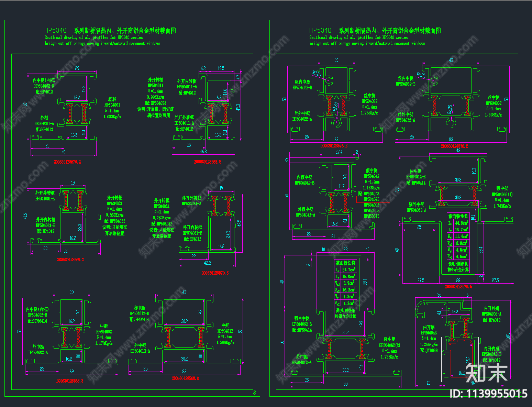Viewport: 532px width, 407px height.
Task: Select drawing number 200630128569.2
Action: point(70,260)
